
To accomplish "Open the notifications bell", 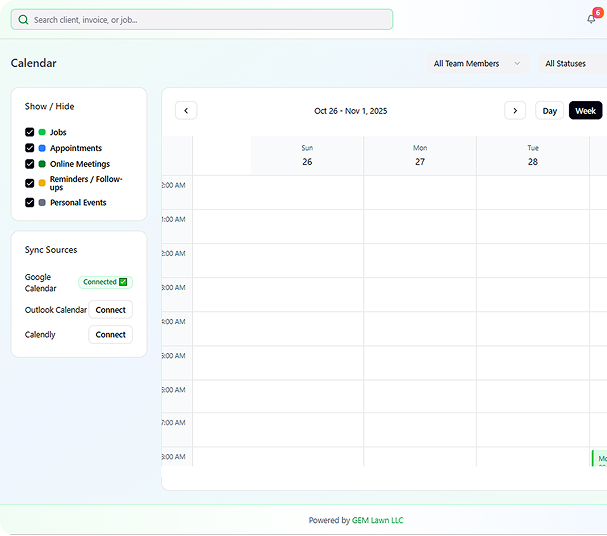I will [591, 19].
